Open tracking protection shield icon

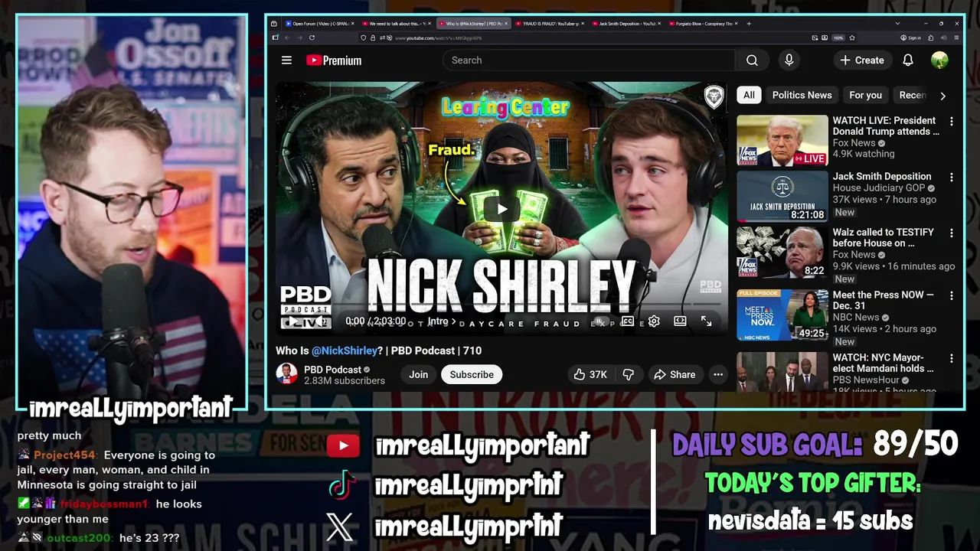(x=363, y=37)
